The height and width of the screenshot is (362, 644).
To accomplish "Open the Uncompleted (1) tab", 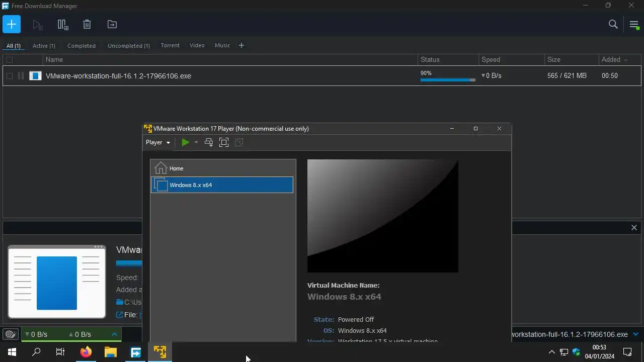I will click(x=129, y=46).
